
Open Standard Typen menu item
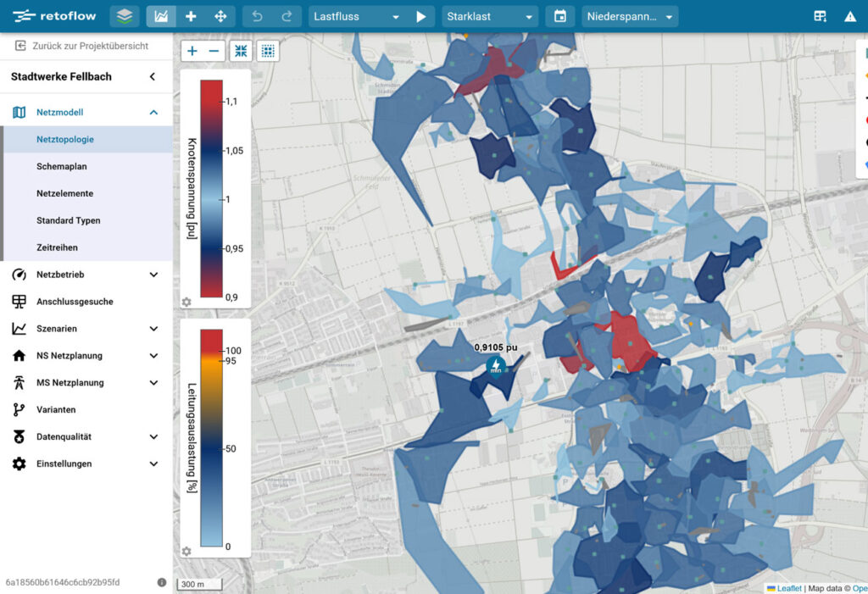tap(88, 220)
